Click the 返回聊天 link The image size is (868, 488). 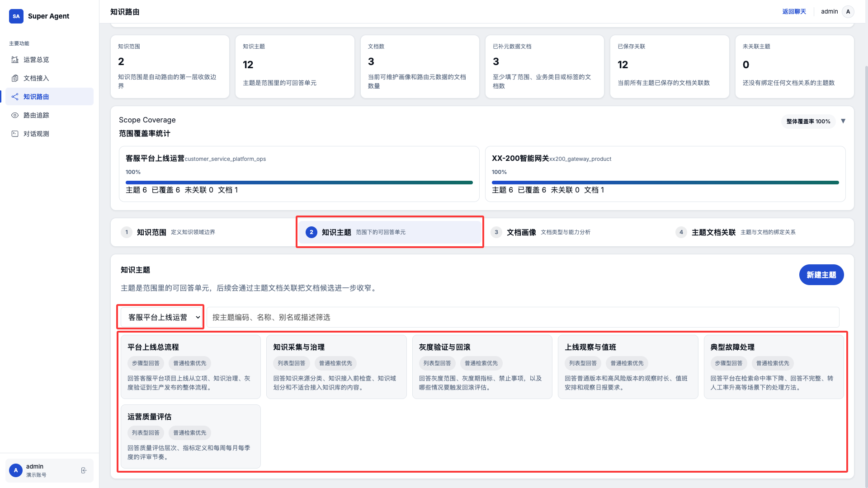tap(794, 12)
